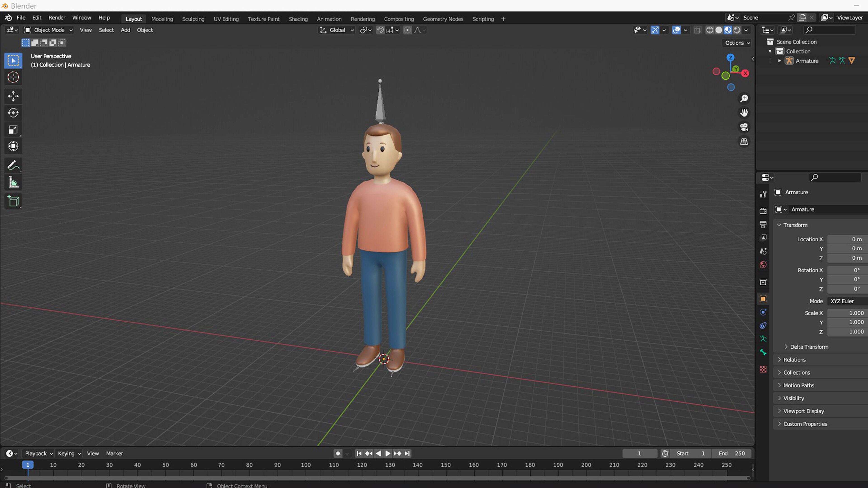Screen dimensions: 868x488
Task: Select the Rotate tool
Action: pos(13,113)
